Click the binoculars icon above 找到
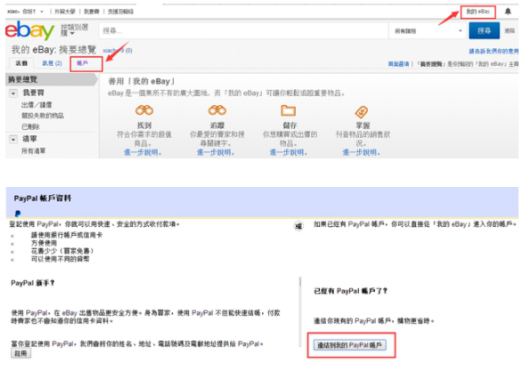The height and width of the screenshot is (373, 531). 144,110
